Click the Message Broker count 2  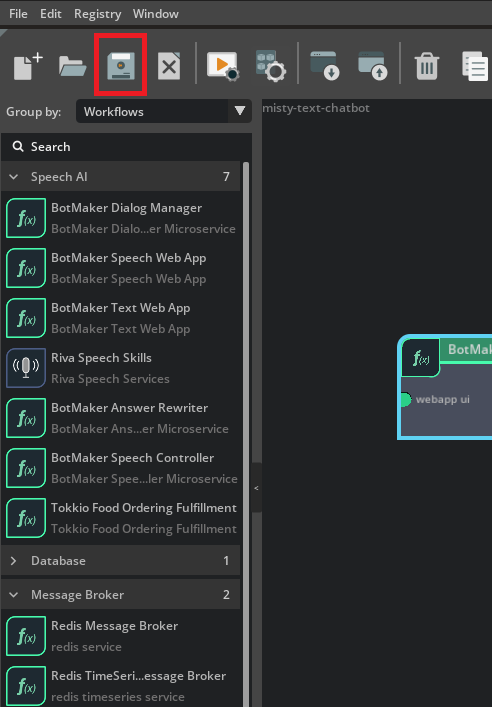[226, 595]
